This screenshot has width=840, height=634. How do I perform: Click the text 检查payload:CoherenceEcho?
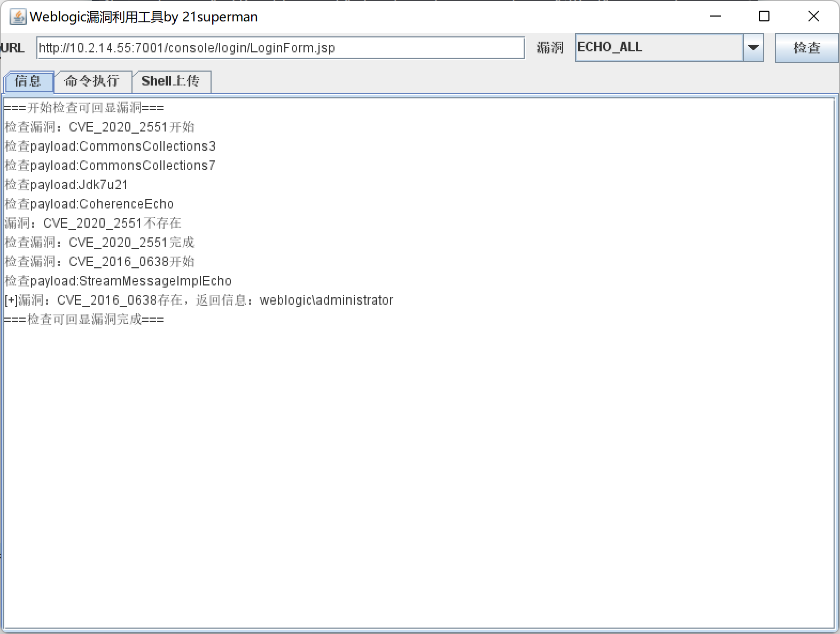[89, 204]
